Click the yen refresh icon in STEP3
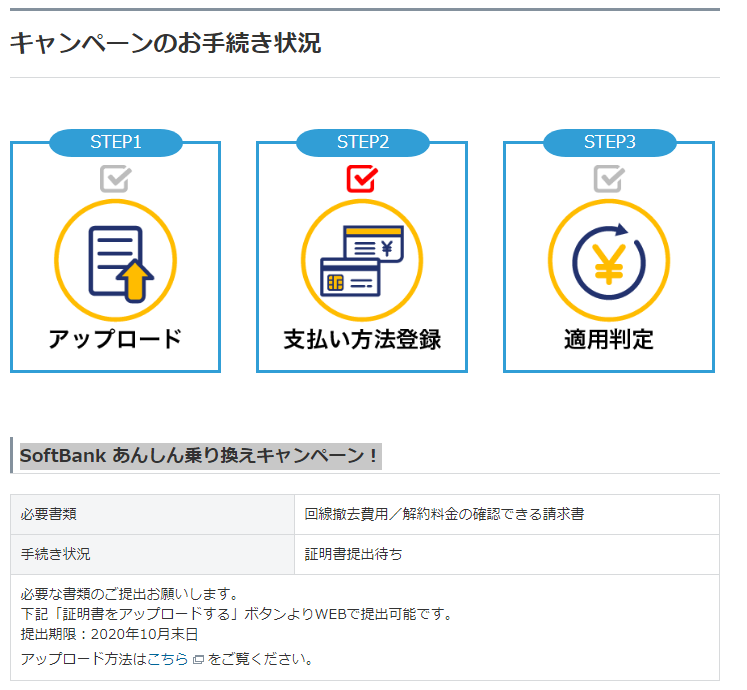747x690 pixels. (609, 261)
